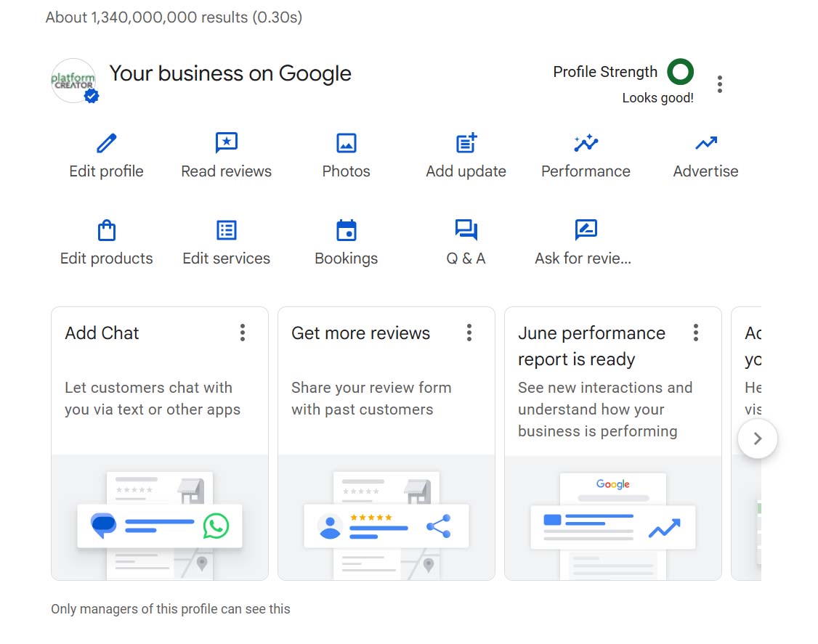Click the performance report Google illustration
Viewport: 818px width, 644px height.
(613, 518)
